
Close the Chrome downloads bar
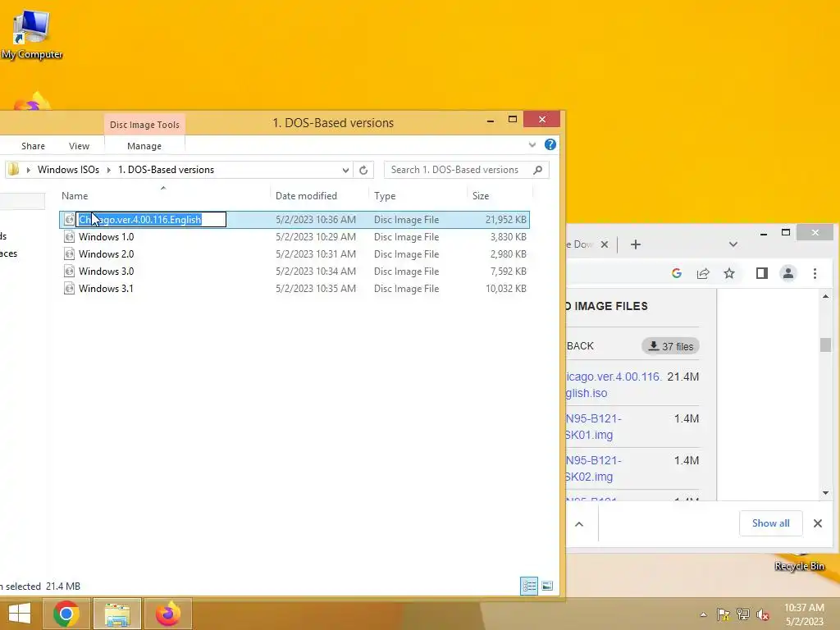[818, 523]
